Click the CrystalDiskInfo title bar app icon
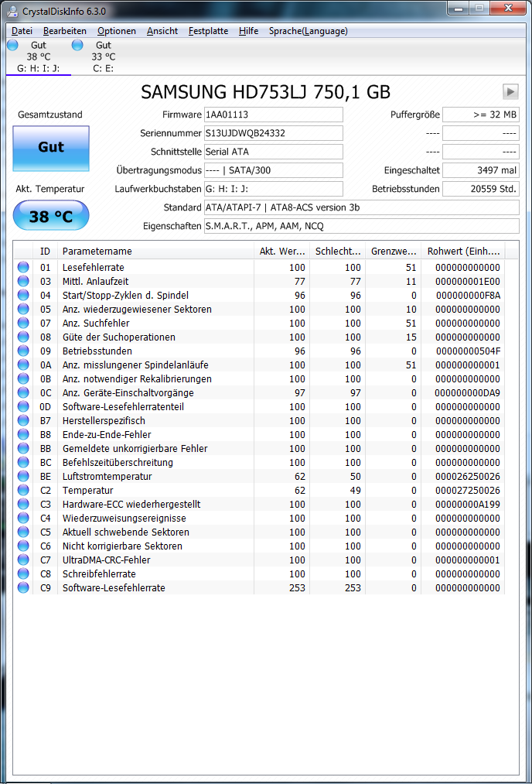The height and width of the screenshot is (784, 532). pyautogui.click(x=12, y=11)
